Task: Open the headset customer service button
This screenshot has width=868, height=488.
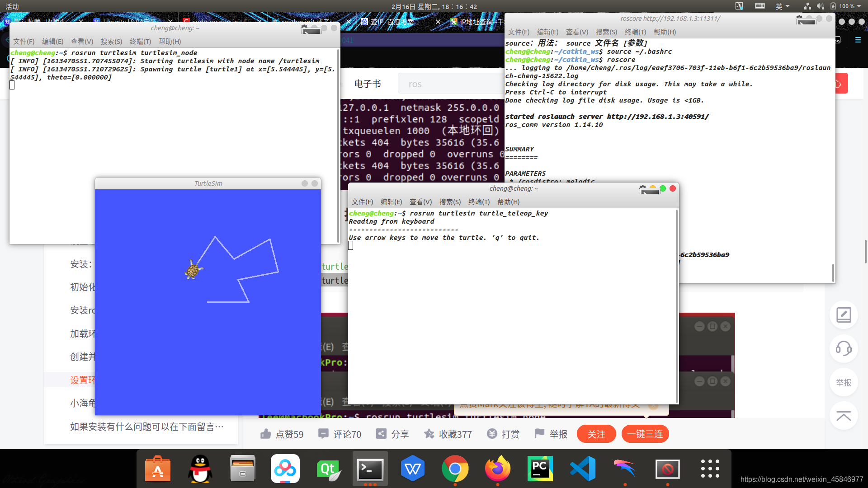Action: point(843,348)
